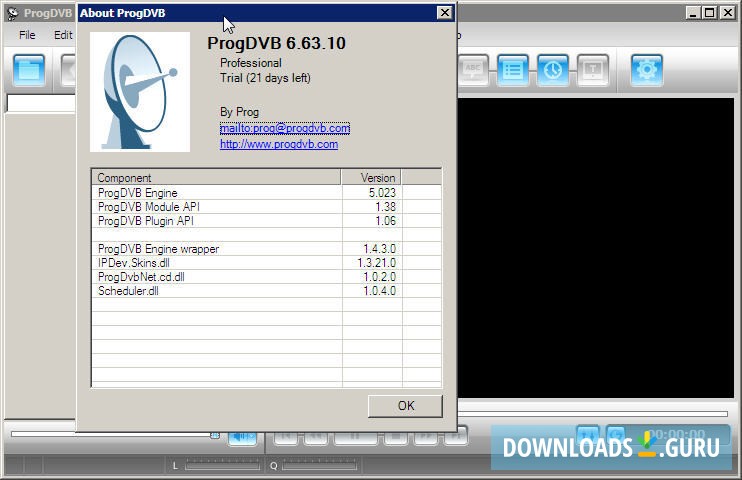Image resolution: width=742 pixels, height=480 pixels.
Task: Click the teletext T screen icon
Action: click(592, 71)
